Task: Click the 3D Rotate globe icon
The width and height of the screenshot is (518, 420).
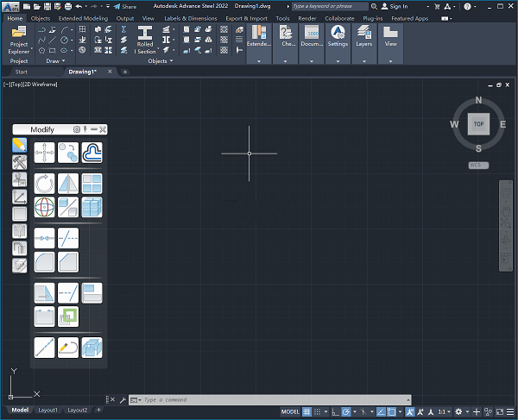Action: click(44, 207)
